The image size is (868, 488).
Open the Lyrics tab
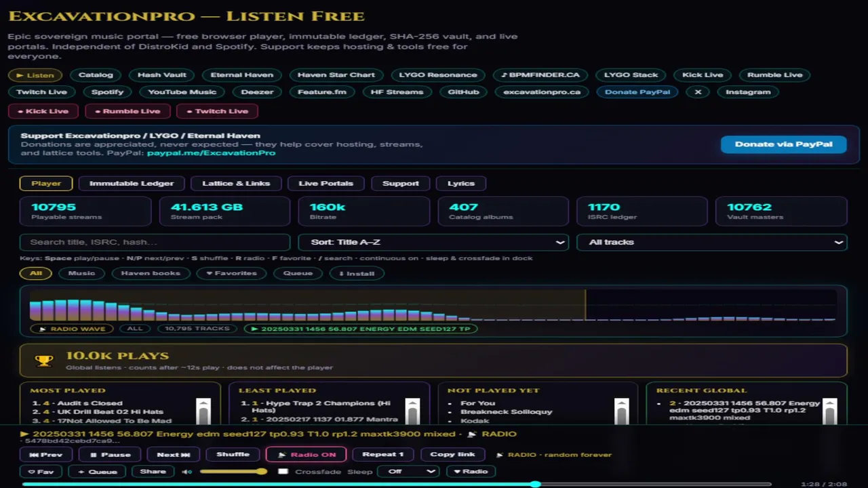(x=461, y=184)
